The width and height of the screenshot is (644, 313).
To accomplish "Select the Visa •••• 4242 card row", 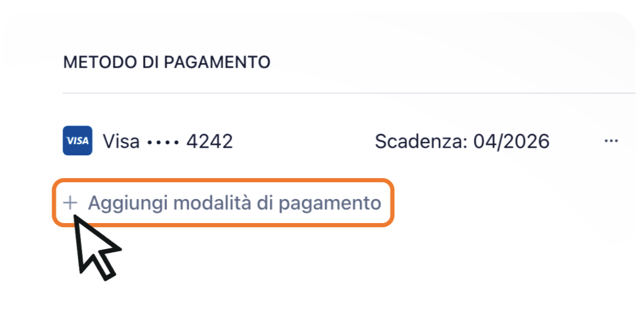I will (167, 141).
